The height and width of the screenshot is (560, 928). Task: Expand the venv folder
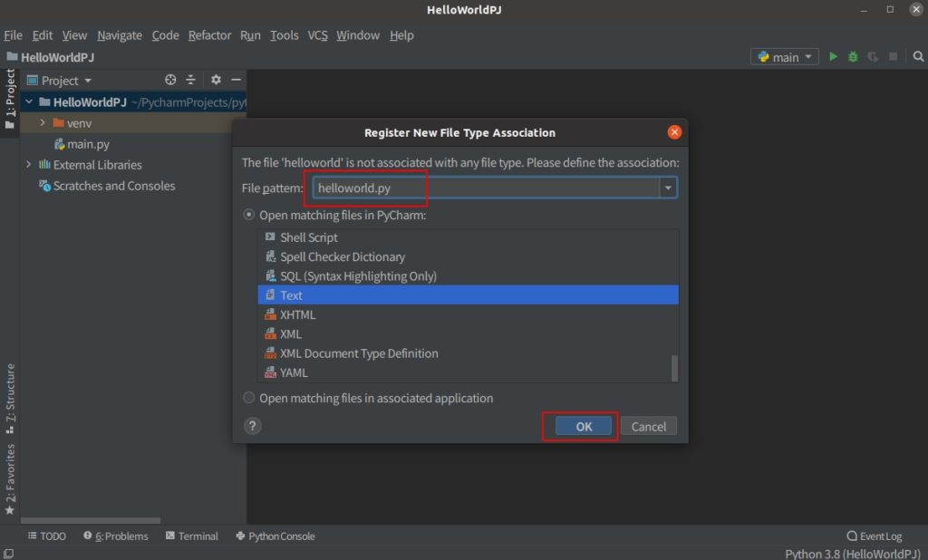tap(43, 123)
